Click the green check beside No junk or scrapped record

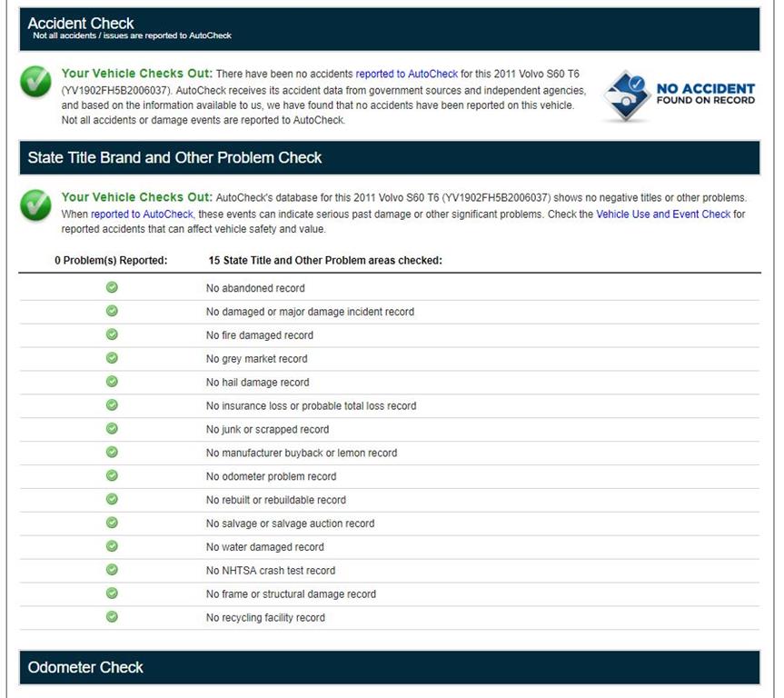pyautogui.click(x=112, y=428)
